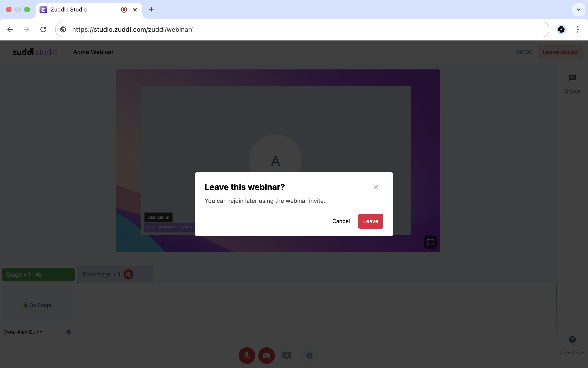588x368 pixels.
Task: Click the Alex Quinn name tag on stage
Action: point(158,217)
